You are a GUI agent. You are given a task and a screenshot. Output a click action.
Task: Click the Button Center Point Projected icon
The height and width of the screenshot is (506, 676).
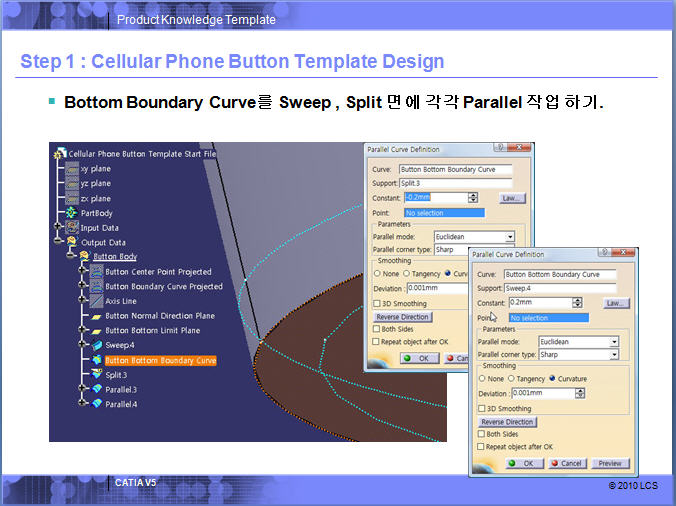(x=96, y=272)
